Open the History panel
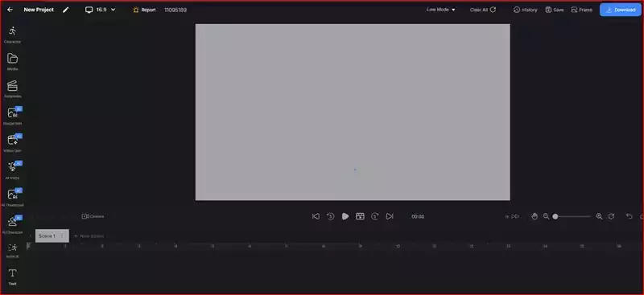644x295 pixels. 526,10
